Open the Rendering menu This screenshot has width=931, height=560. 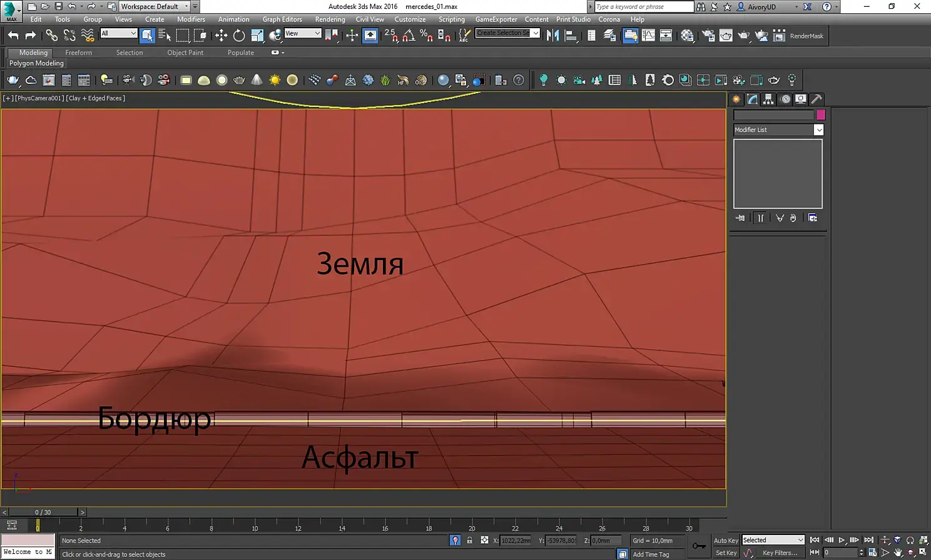(x=330, y=19)
